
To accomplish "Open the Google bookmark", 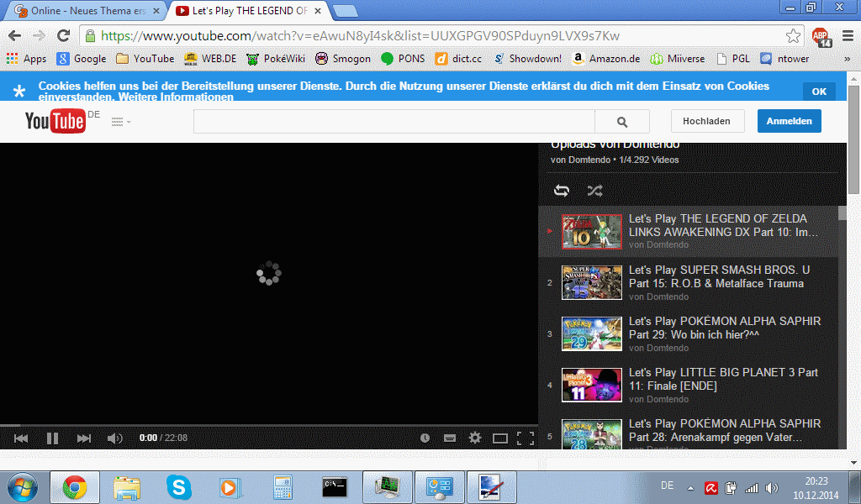I will 82,59.
